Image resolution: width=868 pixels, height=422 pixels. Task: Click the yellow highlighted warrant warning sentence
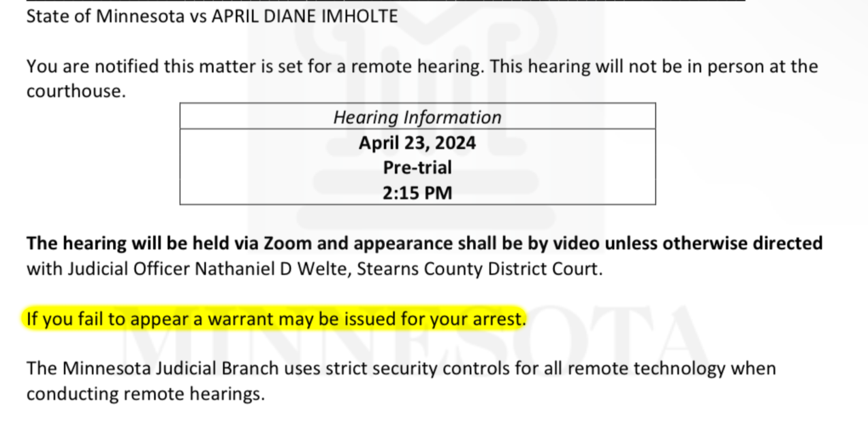tap(276, 319)
